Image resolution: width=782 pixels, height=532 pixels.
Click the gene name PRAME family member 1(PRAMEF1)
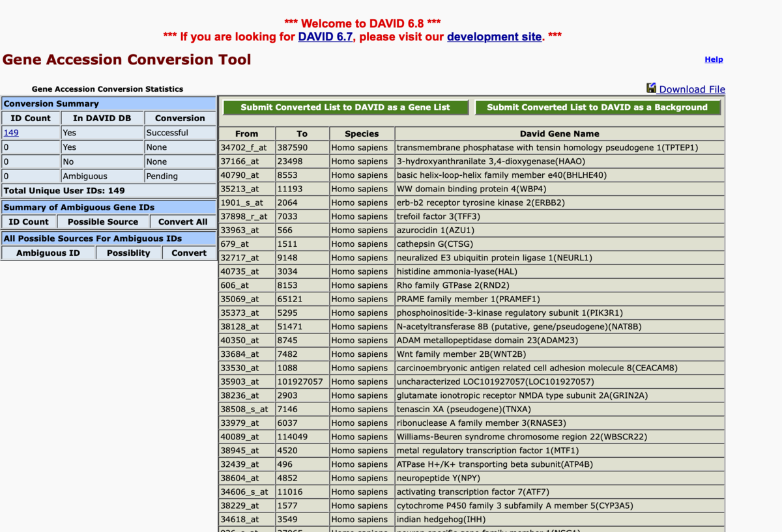tap(469, 299)
